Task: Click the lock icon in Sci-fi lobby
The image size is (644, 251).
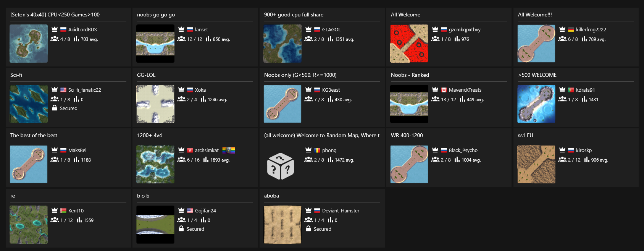Action: 55,108
